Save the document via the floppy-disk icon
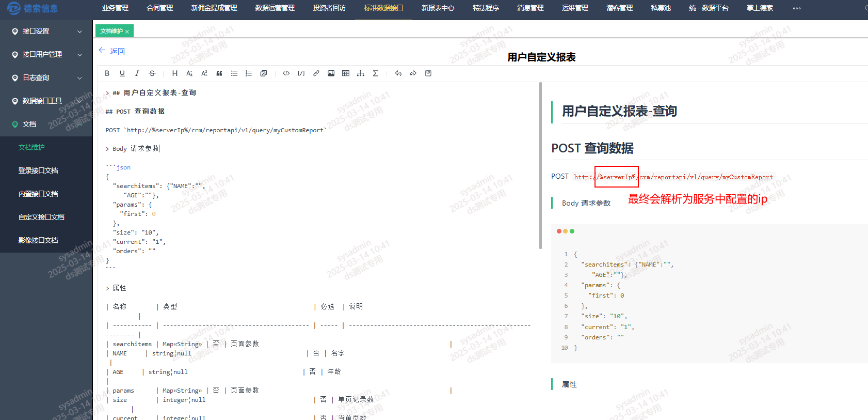This screenshot has width=868, height=420. (x=428, y=73)
